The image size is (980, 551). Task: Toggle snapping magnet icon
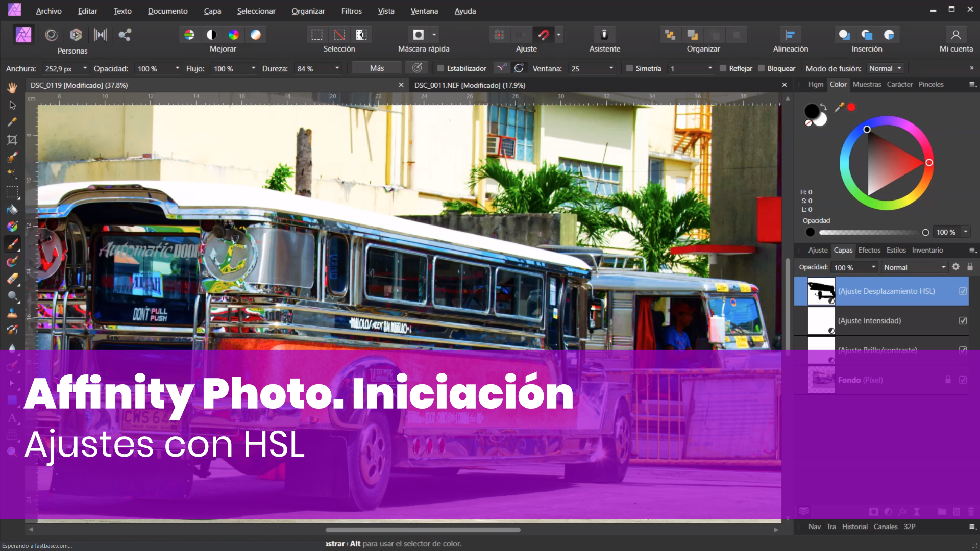pos(544,35)
